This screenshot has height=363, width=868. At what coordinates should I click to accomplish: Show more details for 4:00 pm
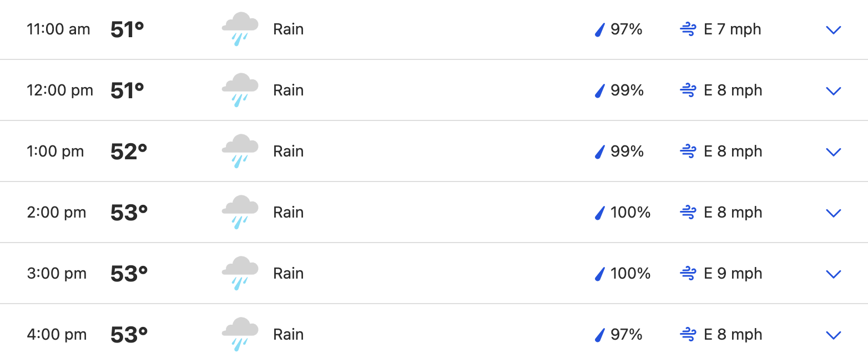[834, 335]
